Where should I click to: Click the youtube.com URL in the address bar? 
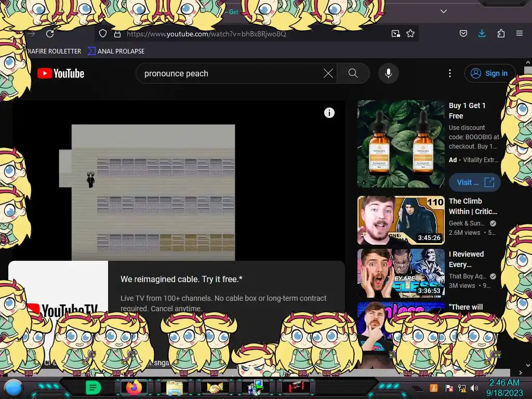(206, 34)
